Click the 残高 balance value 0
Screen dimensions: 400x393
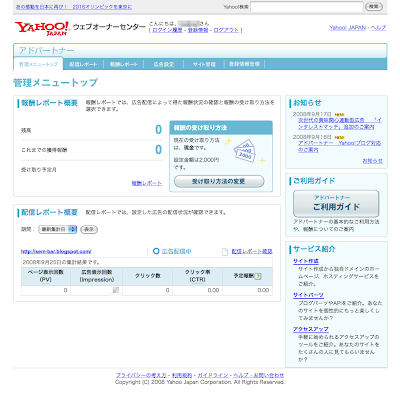[159, 130]
